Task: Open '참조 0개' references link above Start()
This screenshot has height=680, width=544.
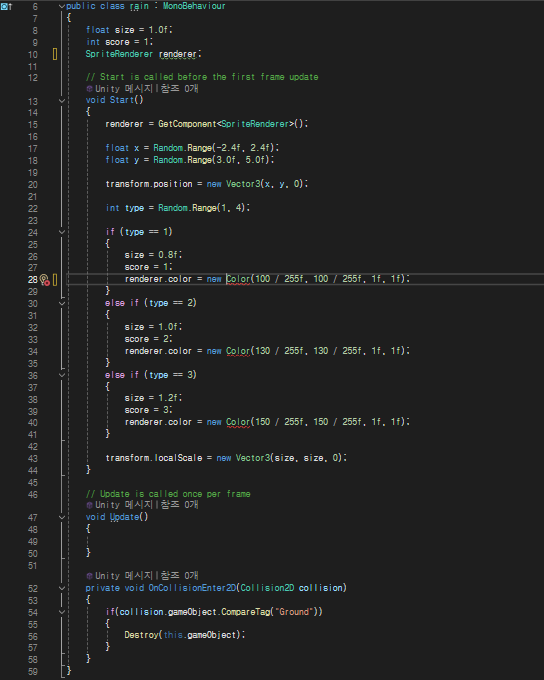Action: (x=179, y=88)
